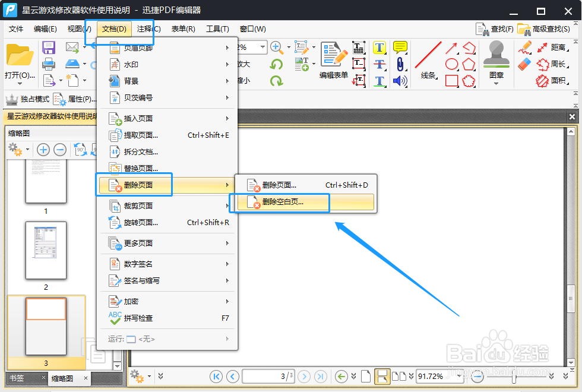Open the zoom percentage dropdown 91.72%
The width and height of the screenshot is (582, 392).
tap(459, 377)
